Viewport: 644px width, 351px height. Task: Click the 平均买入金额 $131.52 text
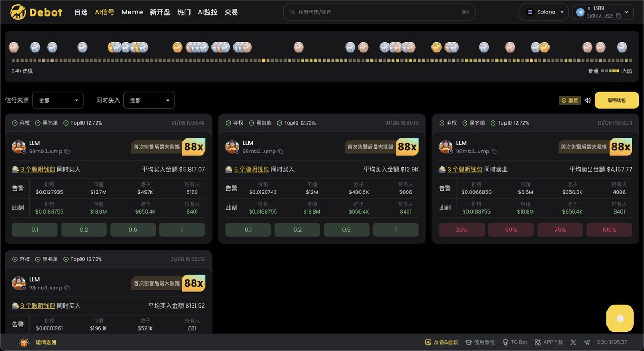point(177,306)
